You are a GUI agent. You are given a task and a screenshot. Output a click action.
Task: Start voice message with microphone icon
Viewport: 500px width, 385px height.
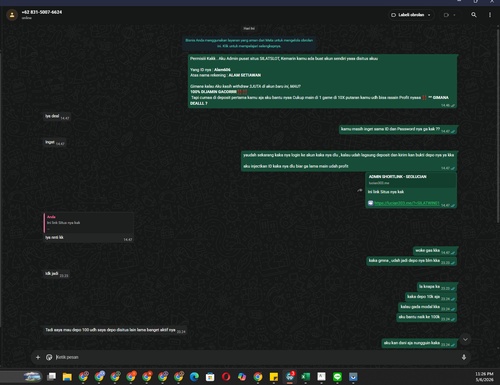pos(464,357)
